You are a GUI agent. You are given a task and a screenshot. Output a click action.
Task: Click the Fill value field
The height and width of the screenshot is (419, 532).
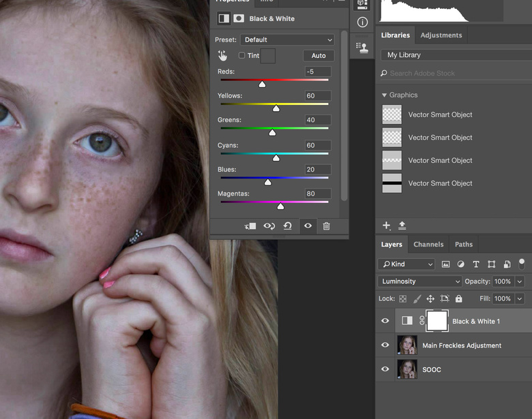click(503, 298)
